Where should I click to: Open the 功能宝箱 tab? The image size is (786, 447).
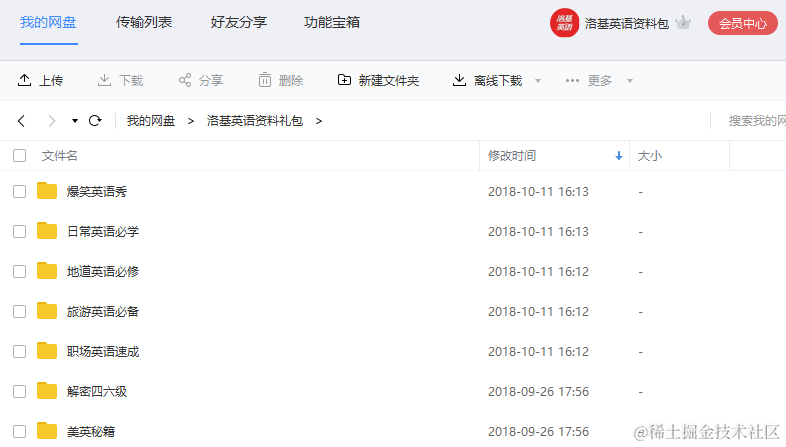pyautogui.click(x=332, y=23)
